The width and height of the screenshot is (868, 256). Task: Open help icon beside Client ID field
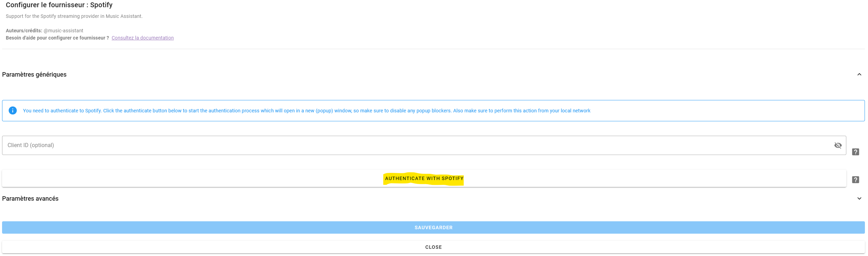(x=855, y=152)
